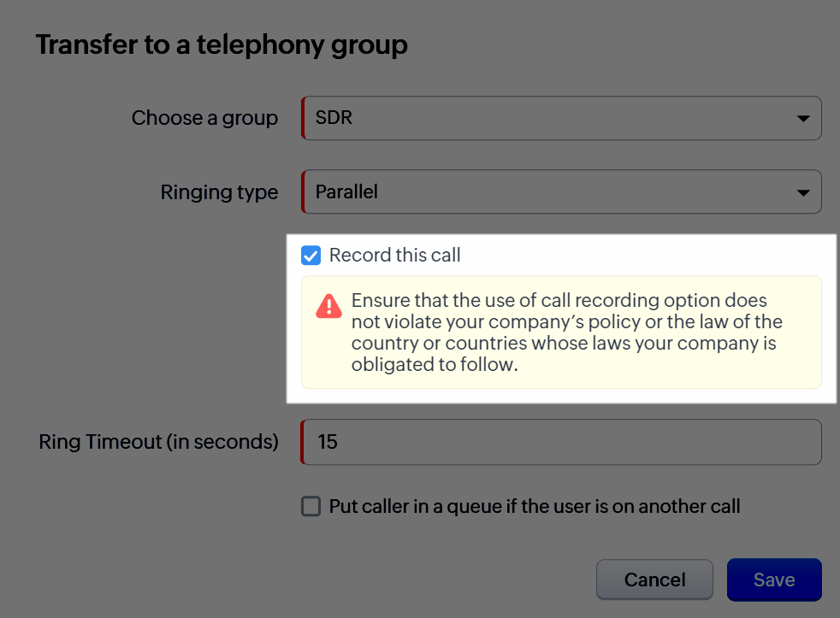Screen dimensions: 840x618
Task: Click the arrow beside the SDR selection
Action: point(802,118)
